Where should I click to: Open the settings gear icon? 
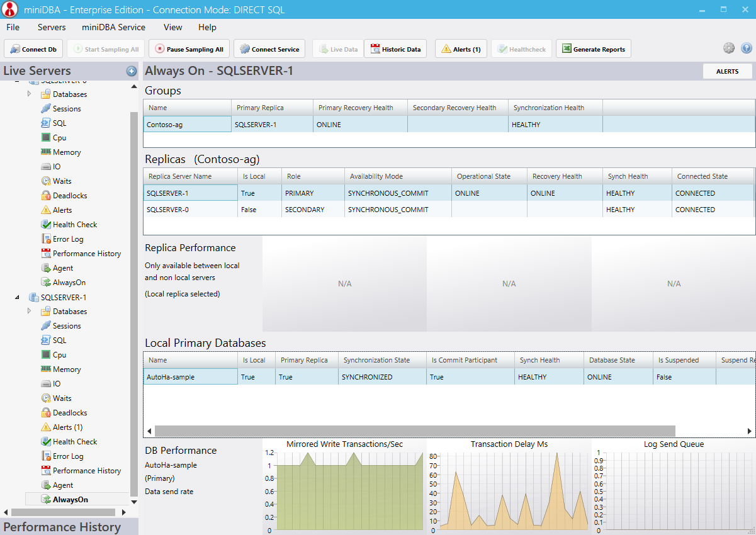pos(729,48)
